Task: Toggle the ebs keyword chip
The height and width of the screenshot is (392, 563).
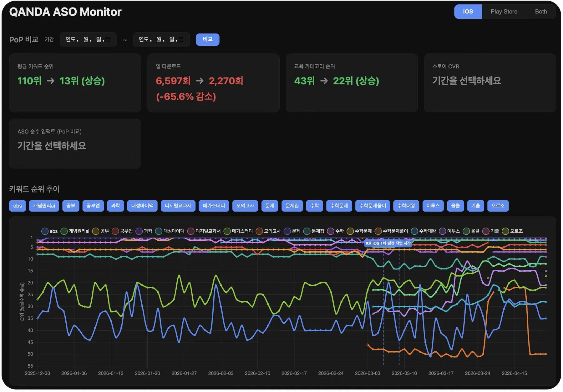Action: pos(18,206)
